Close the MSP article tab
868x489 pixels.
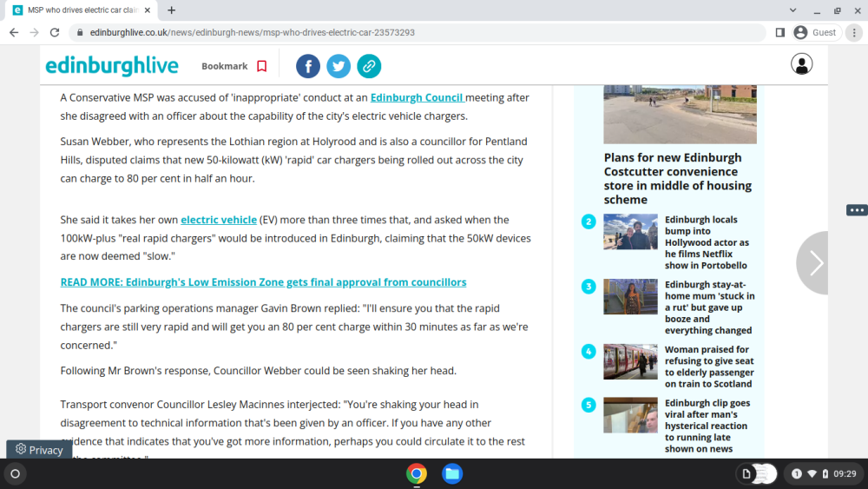click(x=148, y=10)
